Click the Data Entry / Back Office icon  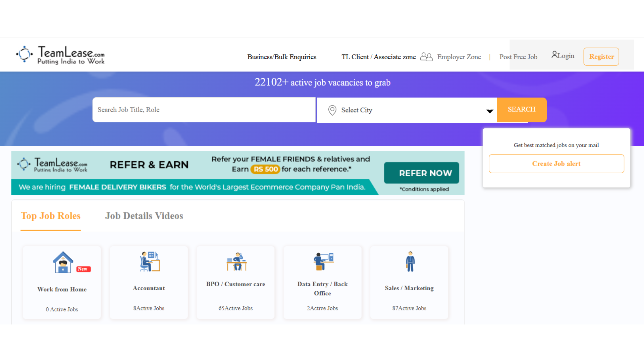click(x=323, y=261)
